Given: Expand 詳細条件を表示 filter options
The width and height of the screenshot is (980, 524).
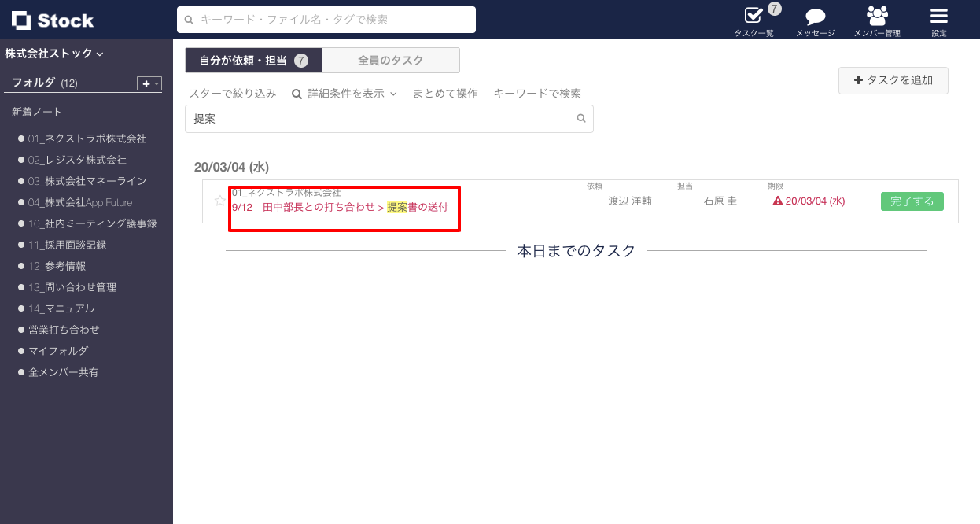Looking at the screenshot, I should point(344,94).
